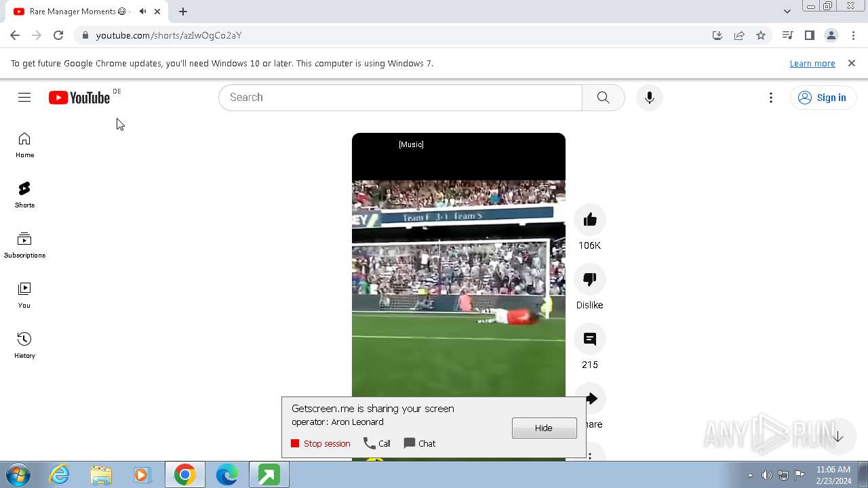Stop the Getscreen.me session

pos(321,443)
